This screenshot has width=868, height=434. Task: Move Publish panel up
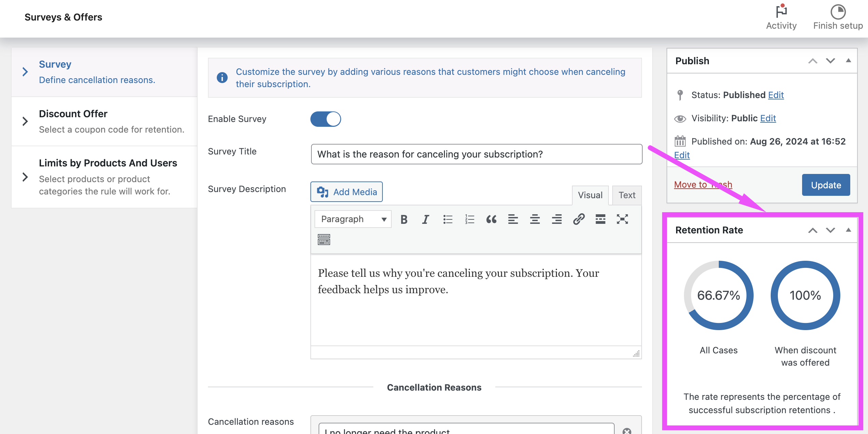[813, 61]
